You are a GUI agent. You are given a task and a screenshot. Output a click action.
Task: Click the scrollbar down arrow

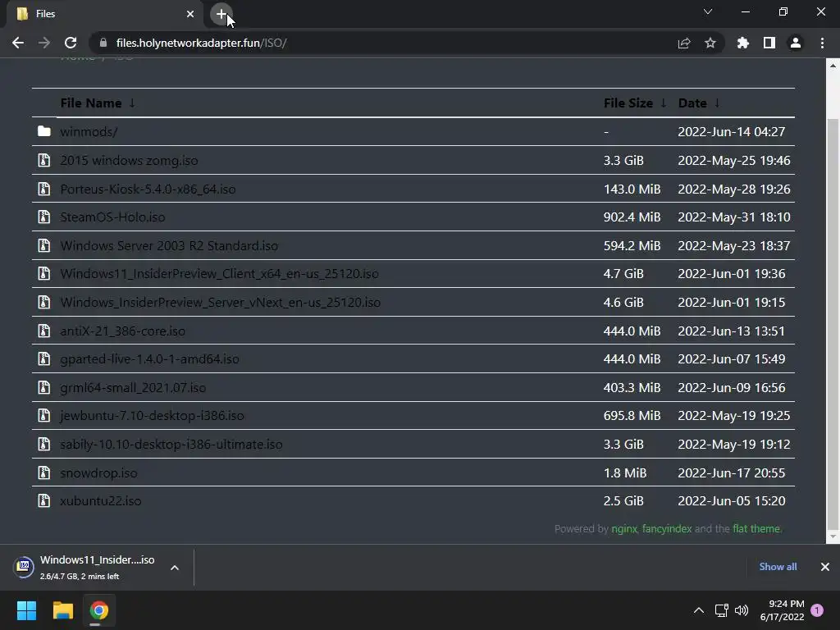833,536
